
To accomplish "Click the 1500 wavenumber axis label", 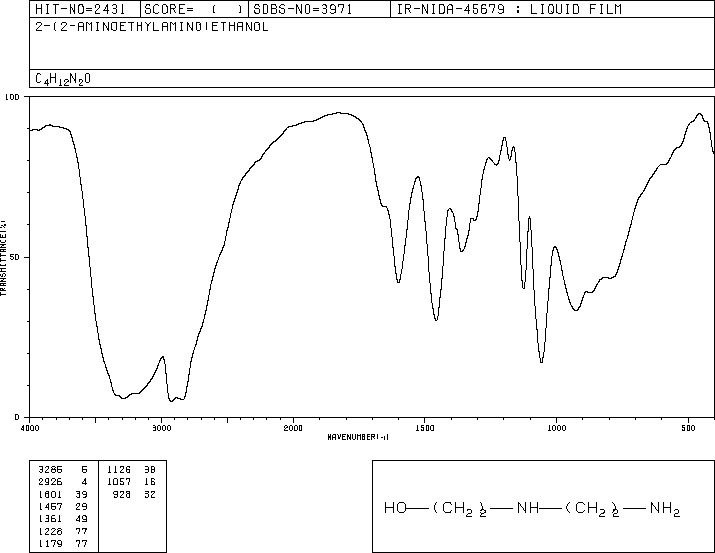I will click(x=425, y=428).
